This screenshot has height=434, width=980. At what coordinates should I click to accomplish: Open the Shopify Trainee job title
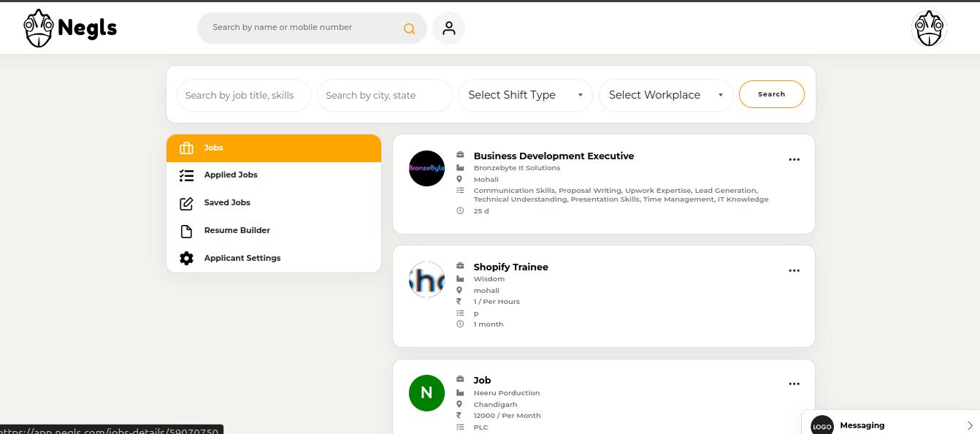(x=510, y=267)
